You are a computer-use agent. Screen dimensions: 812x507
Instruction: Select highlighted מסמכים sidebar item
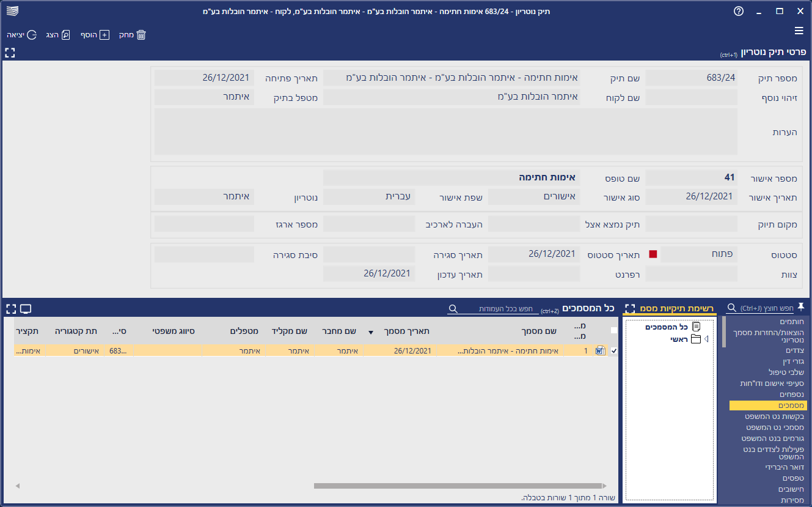768,405
